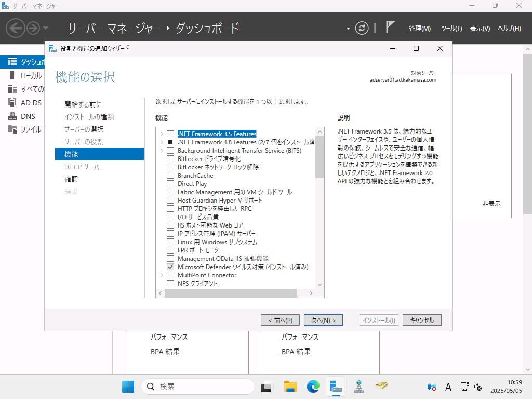Select the すべてのサーバー sidebar icon
Viewport: 532px width, 399px height.
(12, 89)
